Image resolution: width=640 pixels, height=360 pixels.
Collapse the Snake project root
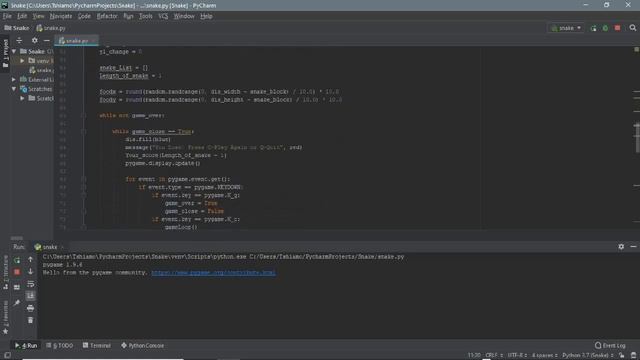coord(14,51)
